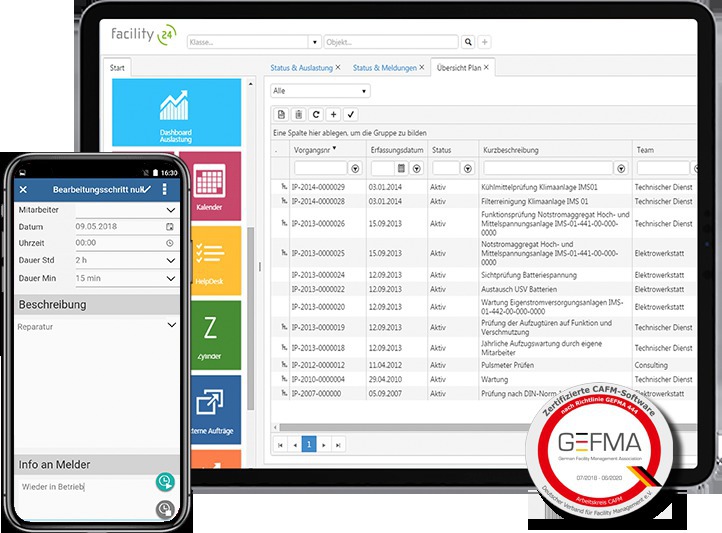Close the Status & Meldungen tab
Image resolution: width=722 pixels, height=533 pixels.
(421, 67)
